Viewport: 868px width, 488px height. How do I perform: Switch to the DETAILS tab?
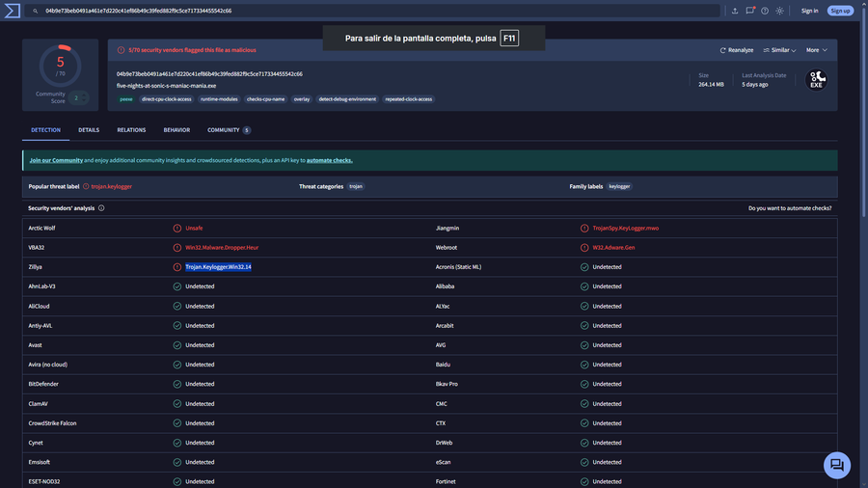click(x=89, y=130)
